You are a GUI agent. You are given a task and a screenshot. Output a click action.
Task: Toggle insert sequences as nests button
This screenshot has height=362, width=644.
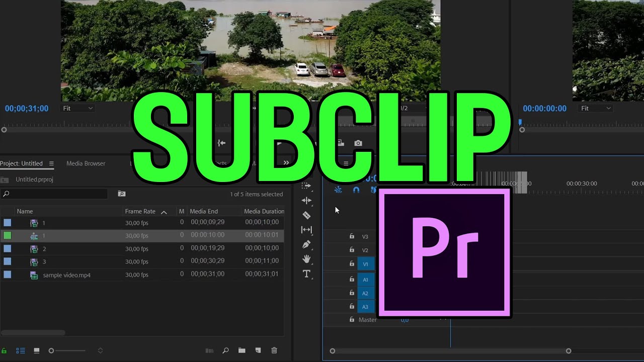[x=338, y=190]
